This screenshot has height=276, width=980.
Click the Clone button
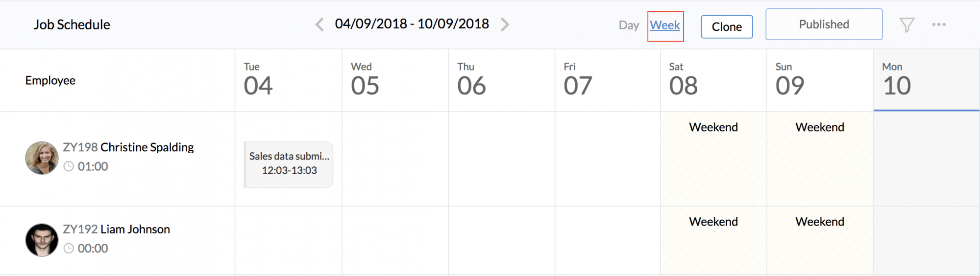click(x=727, y=27)
